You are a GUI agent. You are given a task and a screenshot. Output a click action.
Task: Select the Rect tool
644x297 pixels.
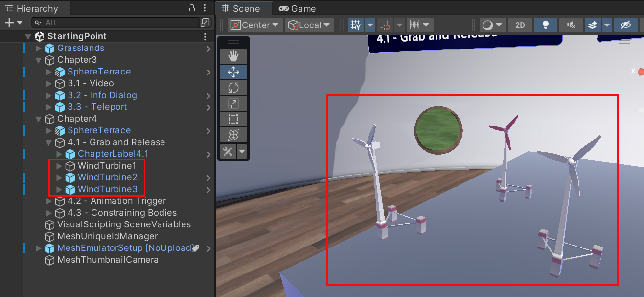pyautogui.click(x=233, y=119)
